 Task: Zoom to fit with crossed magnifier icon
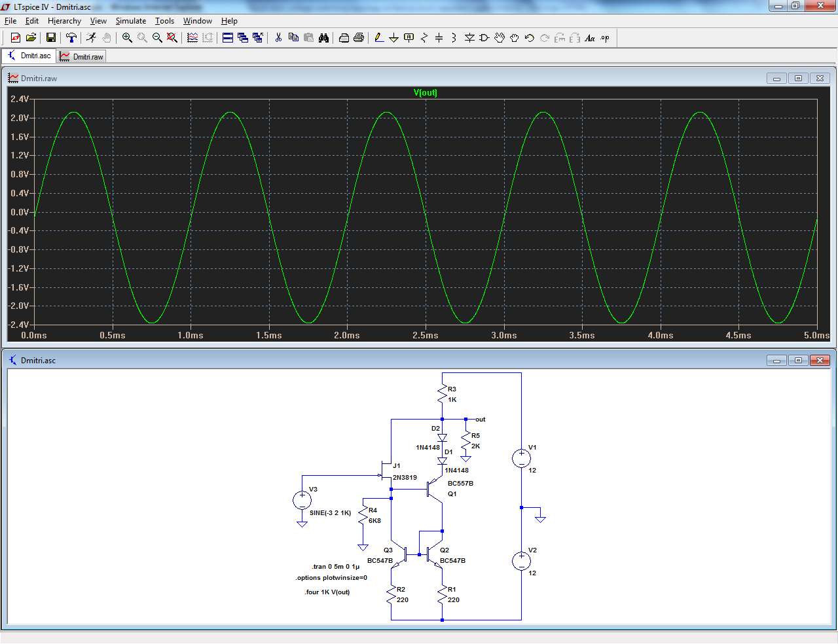tap(172, 38)
